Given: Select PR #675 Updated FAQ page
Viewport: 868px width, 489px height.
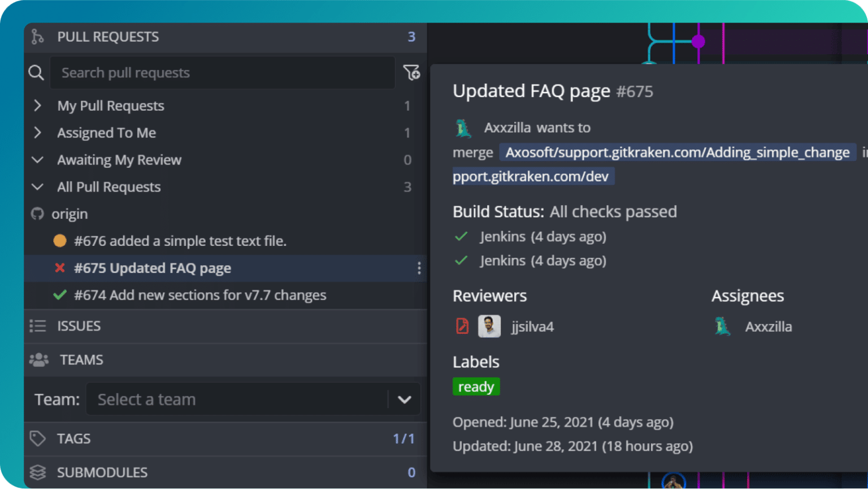Looking at the screenshot, I should coord(225,268).
